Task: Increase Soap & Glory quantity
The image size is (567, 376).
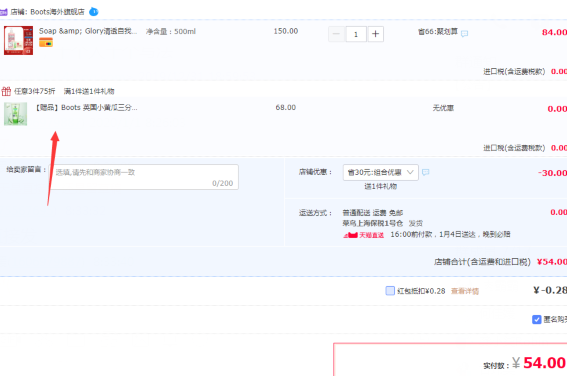Action: coord(375,34)
